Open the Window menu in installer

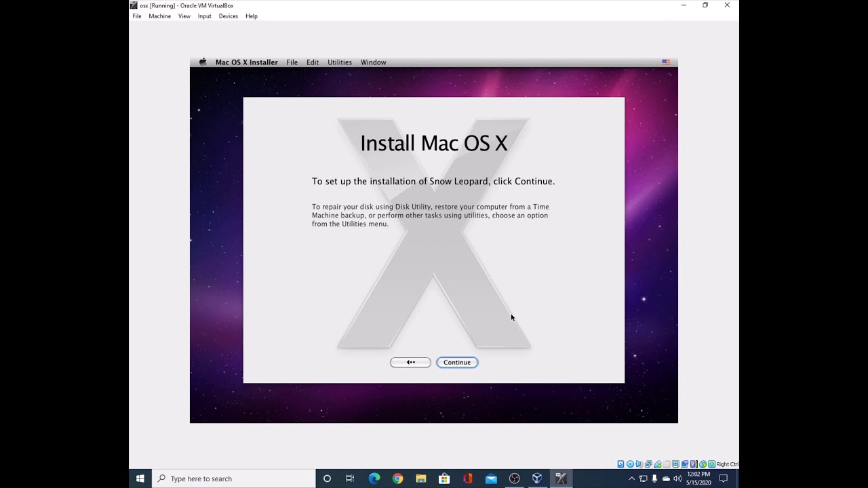373,62
